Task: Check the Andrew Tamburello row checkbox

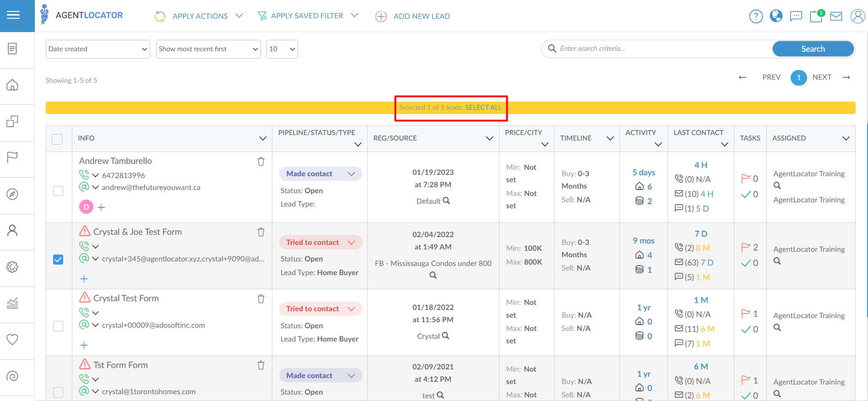Action: (x=58, y=191)
